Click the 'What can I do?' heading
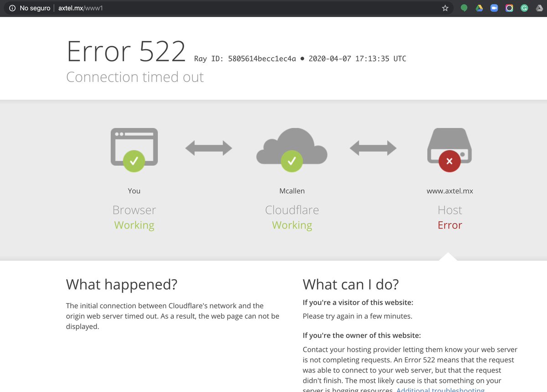The image size is (547, 392). 351,285
